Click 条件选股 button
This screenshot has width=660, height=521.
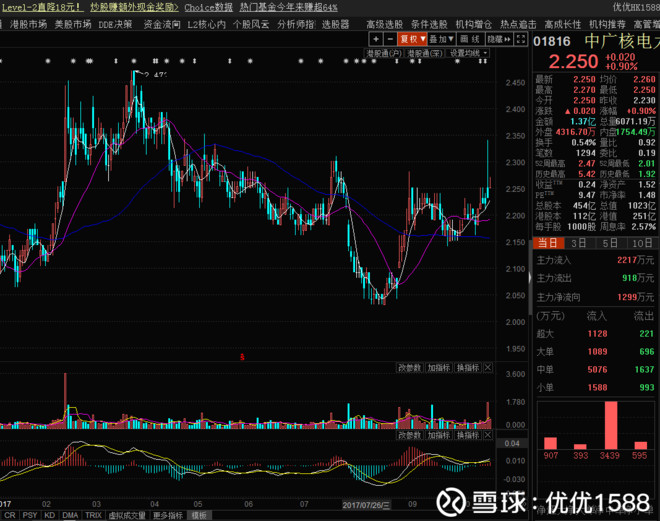429,24
